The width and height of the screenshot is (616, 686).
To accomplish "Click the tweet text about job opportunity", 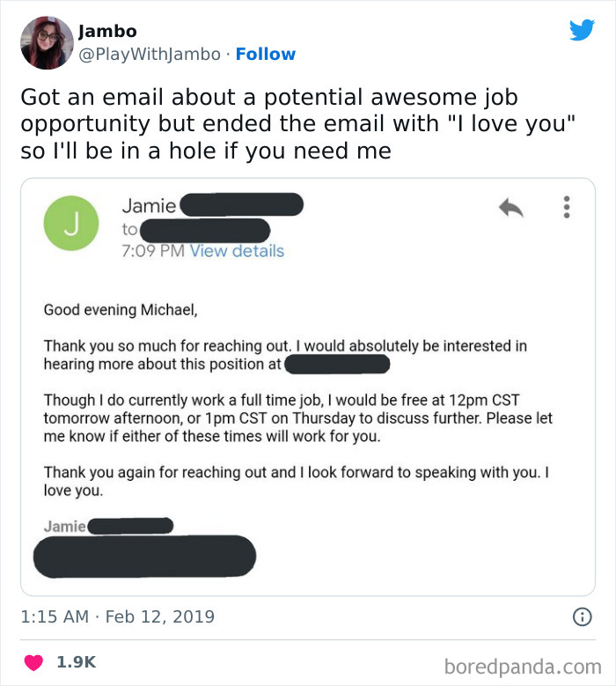I will tap(297, 122).
